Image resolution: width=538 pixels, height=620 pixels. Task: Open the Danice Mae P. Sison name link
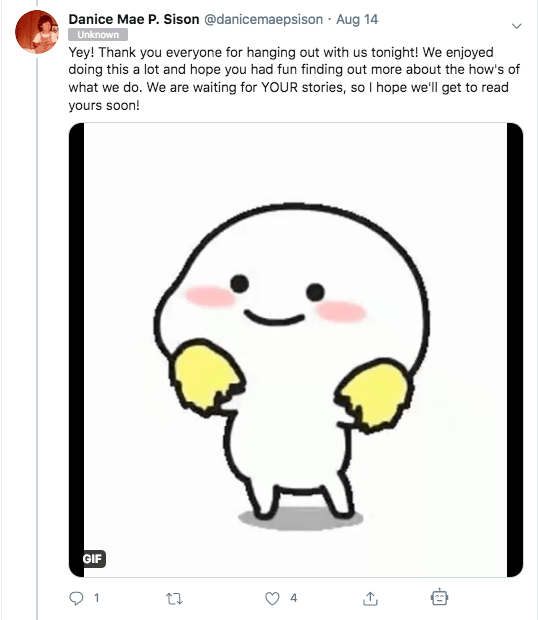(134, 19)
